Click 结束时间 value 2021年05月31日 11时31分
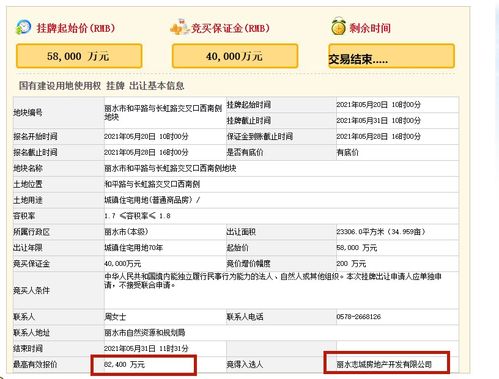499x379 pixels. coord(146,349)
